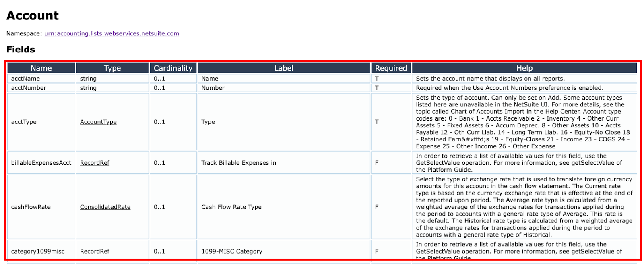Screen dimensions: 644x264
Task: Click the Label column header
Action: (x=284, y=68)
